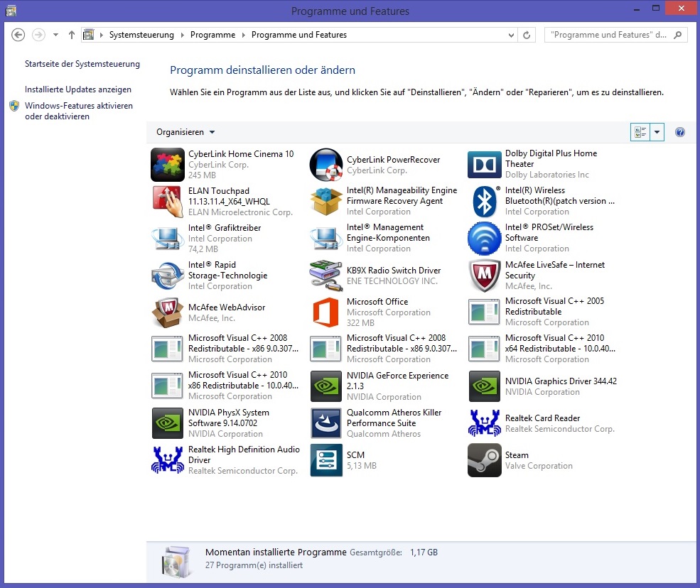Click the Intel Wireless Bluetooth icon
The image size is (700, 588).
coord(485,202)
